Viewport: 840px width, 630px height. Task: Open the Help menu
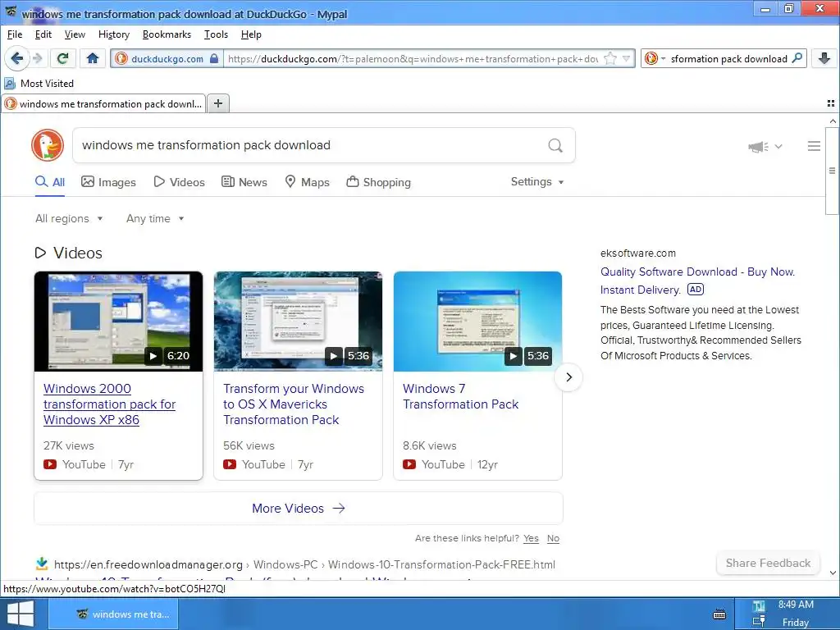coord(251,34)
